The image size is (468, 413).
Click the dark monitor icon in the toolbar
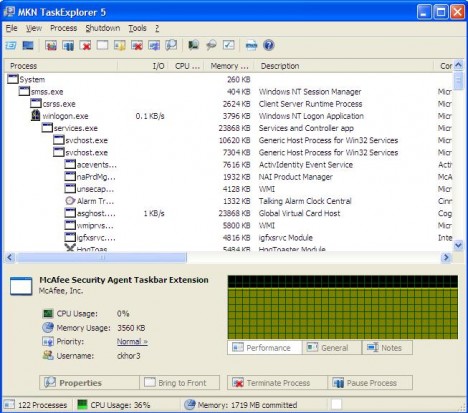28,45
